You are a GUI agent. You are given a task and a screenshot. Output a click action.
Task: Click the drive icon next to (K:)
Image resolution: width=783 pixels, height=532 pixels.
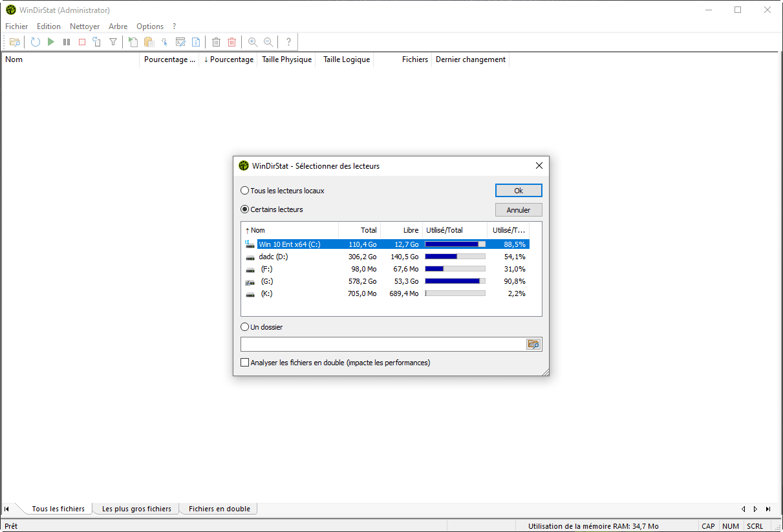point(250,293)
